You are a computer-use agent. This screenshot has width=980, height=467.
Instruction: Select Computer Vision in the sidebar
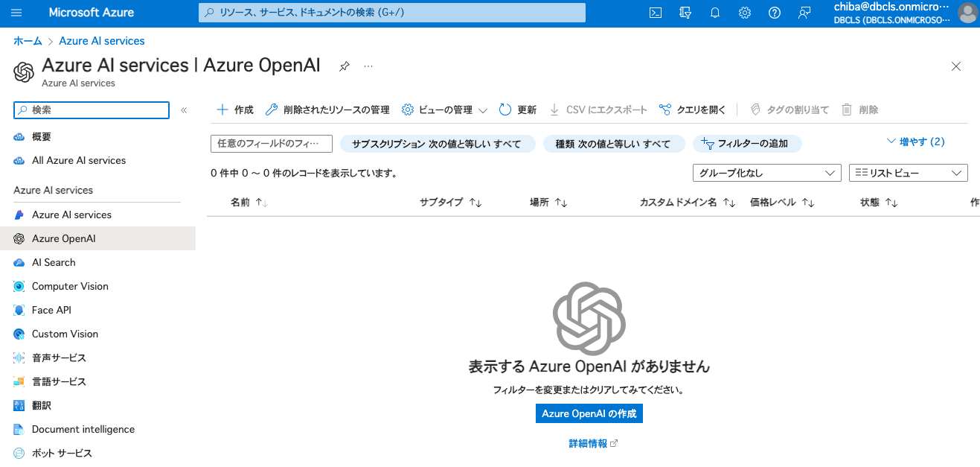click(70, 286)
